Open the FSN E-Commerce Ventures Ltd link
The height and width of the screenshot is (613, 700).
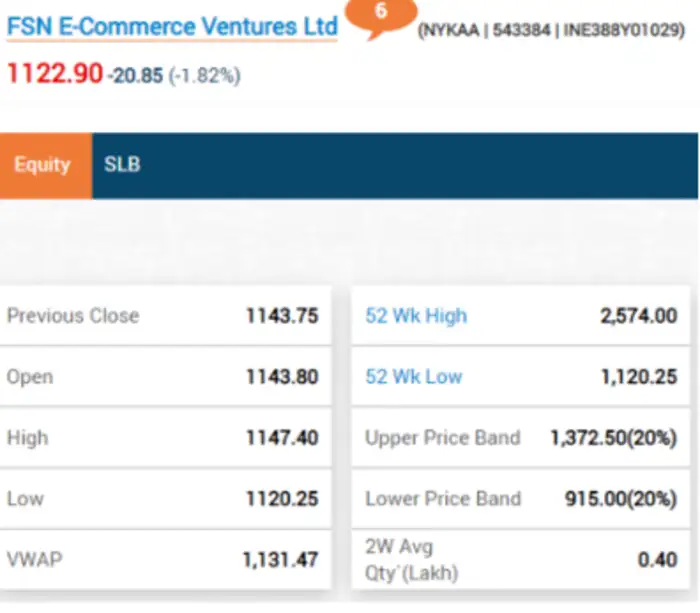tap(172, 27)
